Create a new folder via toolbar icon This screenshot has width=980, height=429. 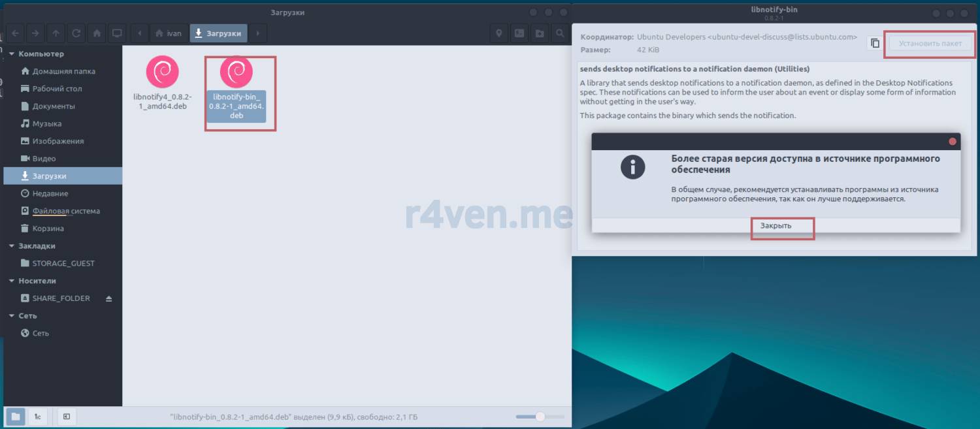point(540,33)
